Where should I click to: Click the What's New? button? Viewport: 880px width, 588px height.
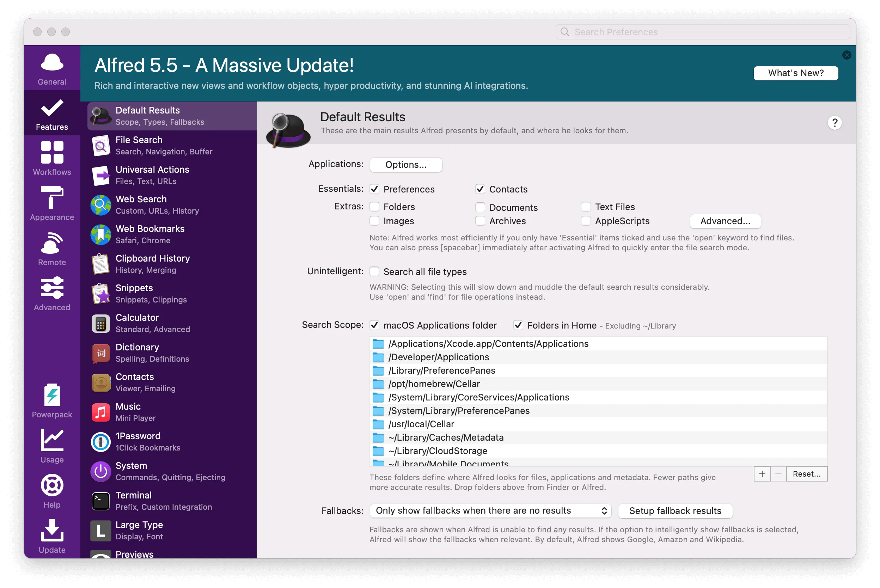click(796, 73)
